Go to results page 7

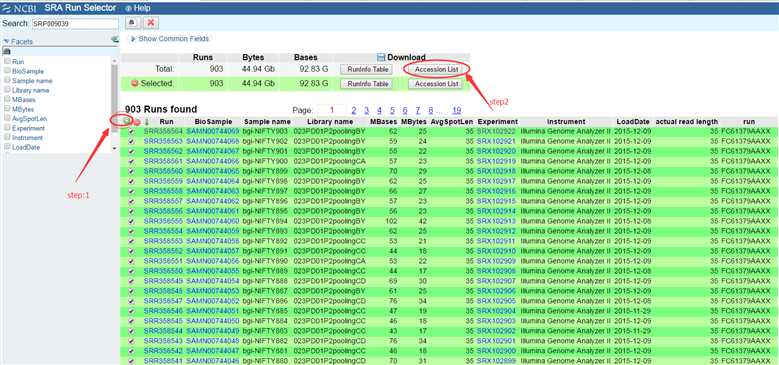click(418, 110)
